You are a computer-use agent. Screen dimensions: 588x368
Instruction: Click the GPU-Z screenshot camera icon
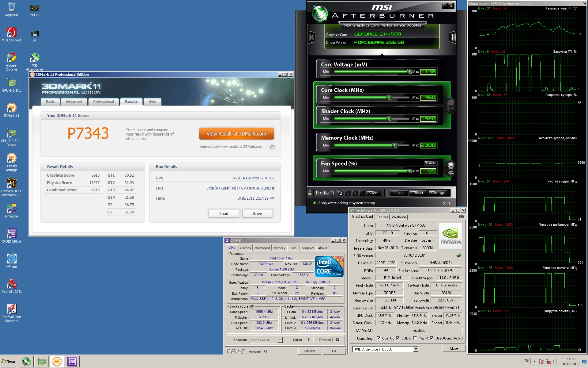click(x=461, y=217)
